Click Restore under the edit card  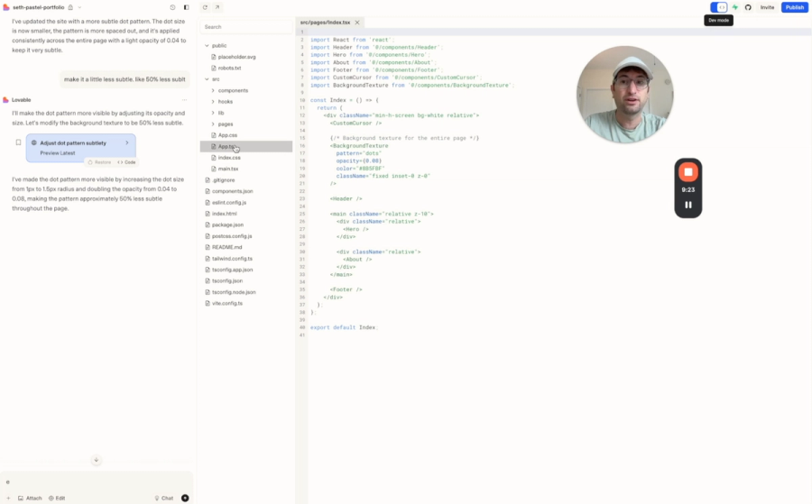(x=99, y=162)
